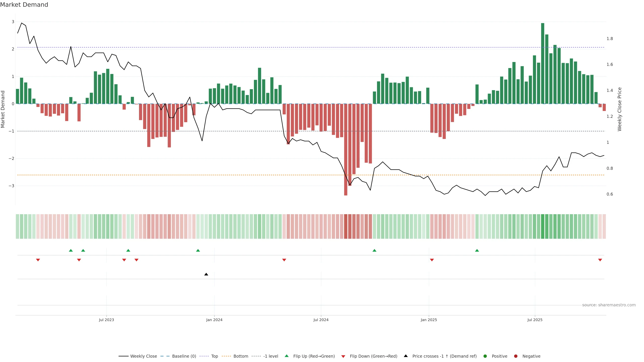Click the black price-cross triangle marker
Viewport: 644px width, 362px height.
(x=206, y=274)
